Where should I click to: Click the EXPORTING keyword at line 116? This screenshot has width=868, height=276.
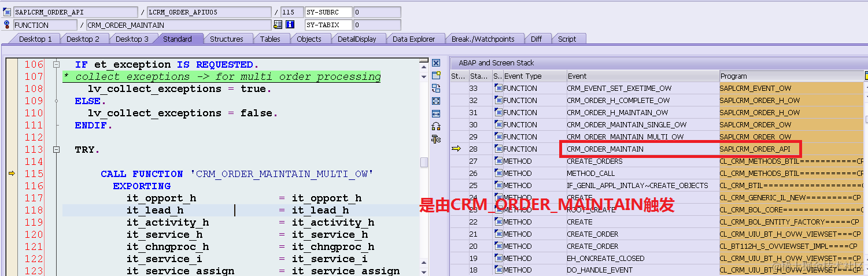coord(142,186)
